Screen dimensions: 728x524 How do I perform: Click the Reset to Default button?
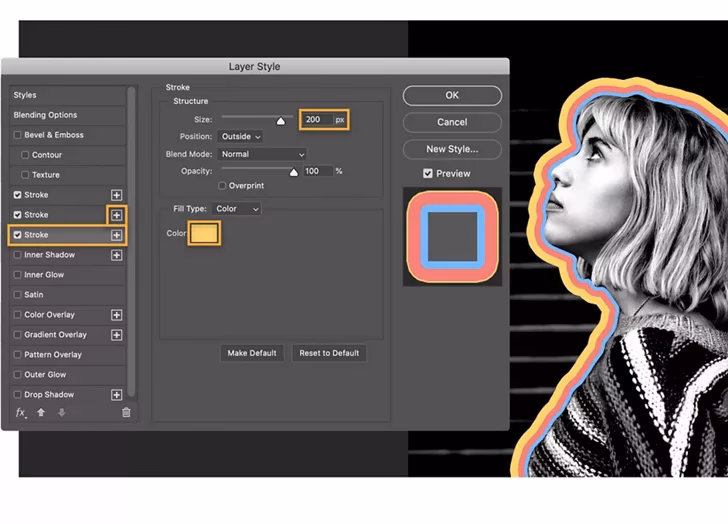[329, 353]
